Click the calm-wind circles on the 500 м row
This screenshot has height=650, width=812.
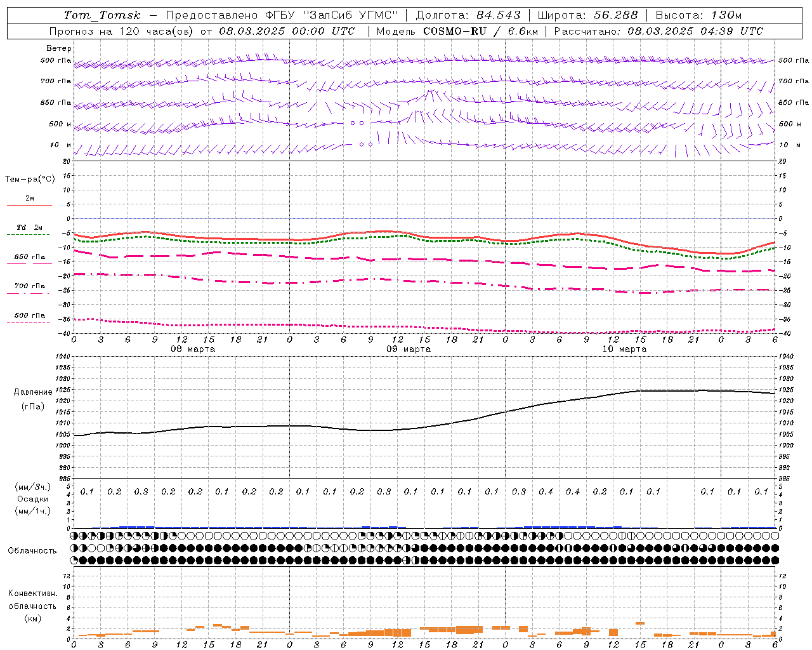coord(357,123)
